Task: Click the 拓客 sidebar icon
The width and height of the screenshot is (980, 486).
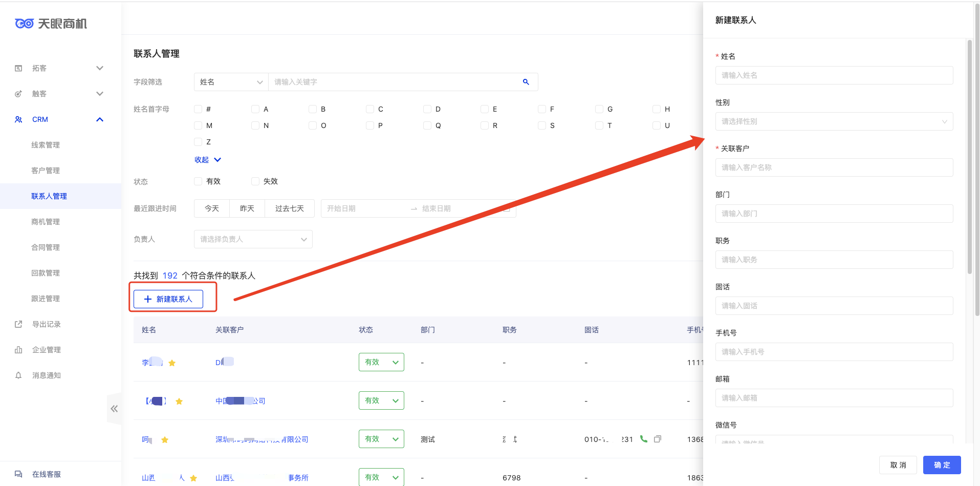Action: pyautogui.click(x=18, y=68)
